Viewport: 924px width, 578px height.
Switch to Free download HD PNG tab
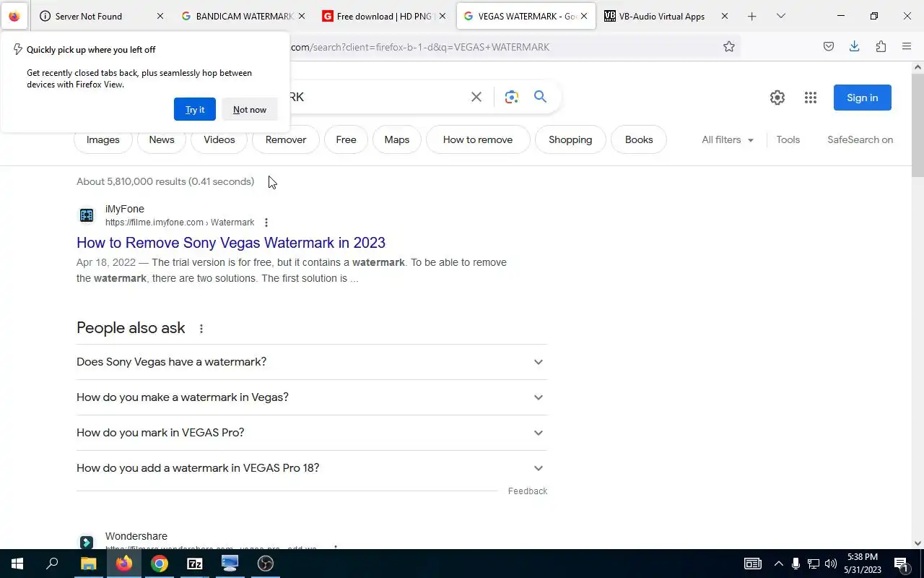coord(383,16)
